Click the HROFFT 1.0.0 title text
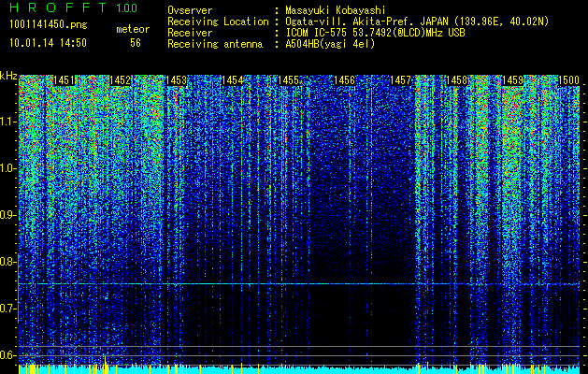Screen dimensions: 588x374 pos(74,7)
